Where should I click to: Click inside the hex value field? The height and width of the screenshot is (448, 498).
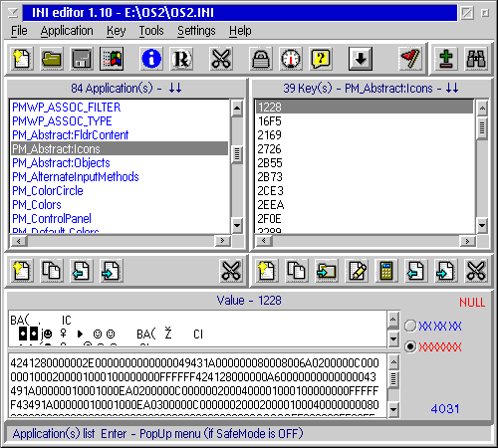[197, 384]
